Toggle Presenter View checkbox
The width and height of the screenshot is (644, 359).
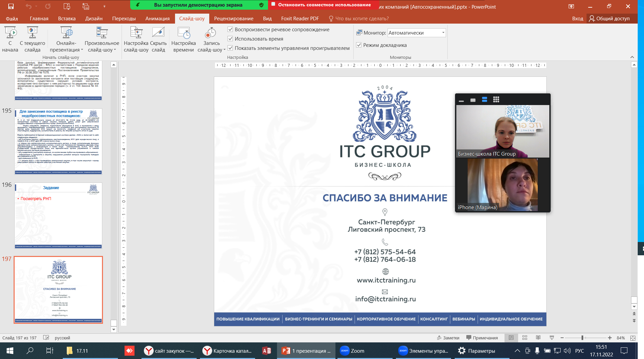359,45
